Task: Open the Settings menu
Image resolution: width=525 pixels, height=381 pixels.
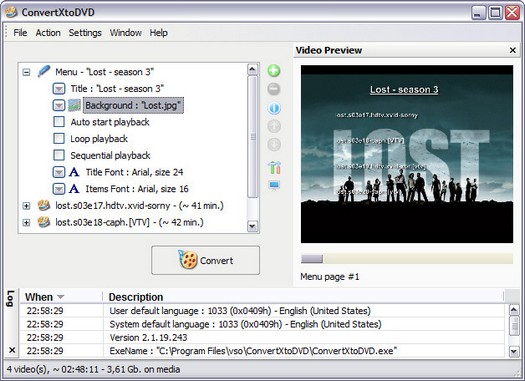Action: point(85,33)
